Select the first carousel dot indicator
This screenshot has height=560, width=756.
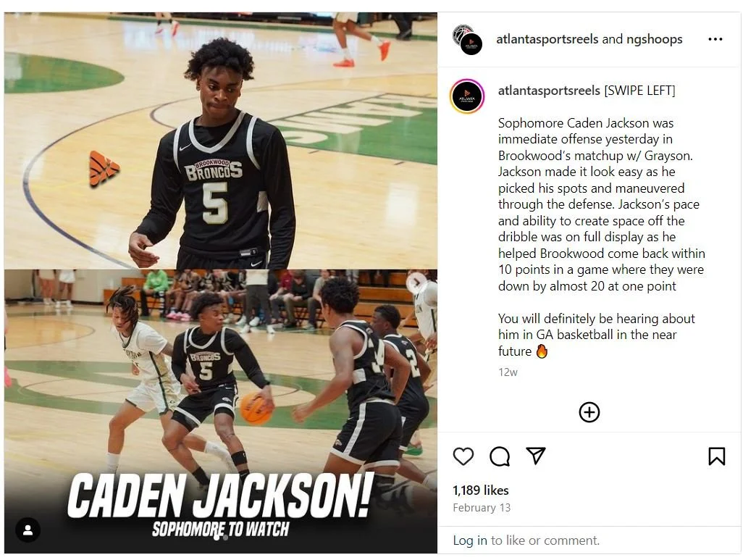tap(216, 537)
